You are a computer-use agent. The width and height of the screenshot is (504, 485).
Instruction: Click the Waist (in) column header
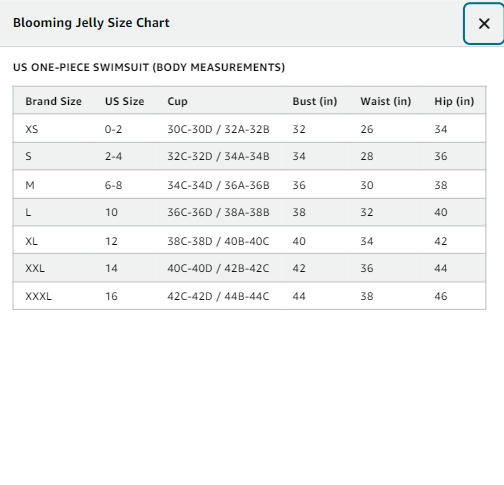[x=386, y=101]
